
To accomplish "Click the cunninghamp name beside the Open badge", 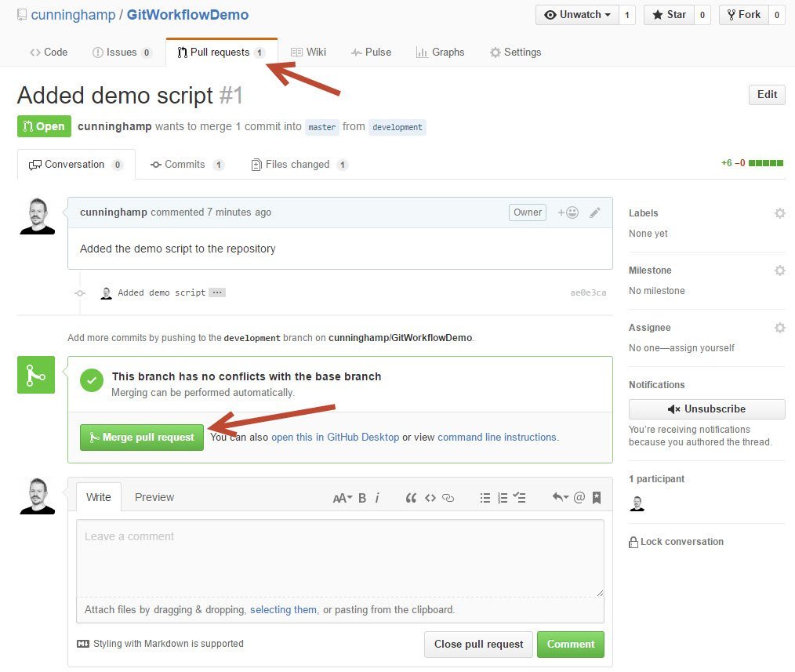I will click(114, 126).
